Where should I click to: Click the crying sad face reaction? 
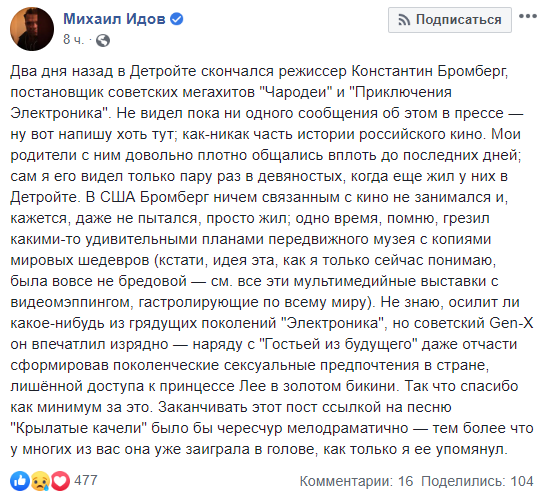click(x=40, y=480)
